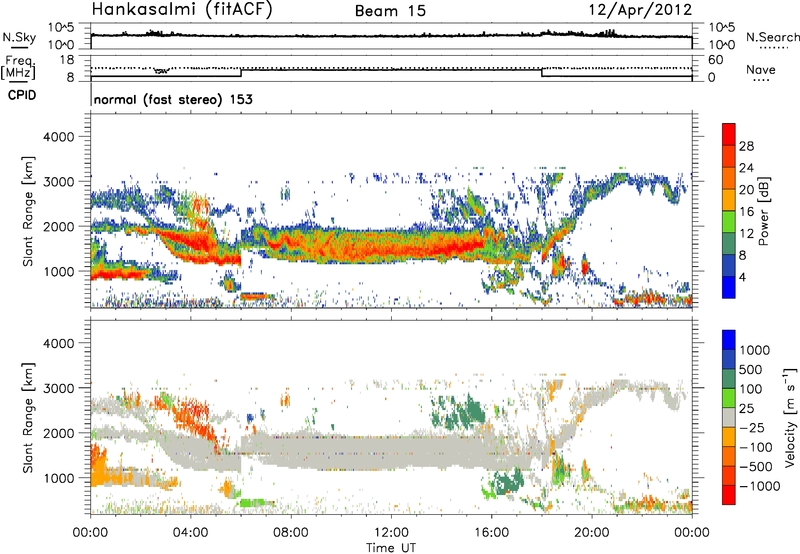Click the '08:00' time tick label
Viewport: 800px width, 554px height.
tap(291, 533)
